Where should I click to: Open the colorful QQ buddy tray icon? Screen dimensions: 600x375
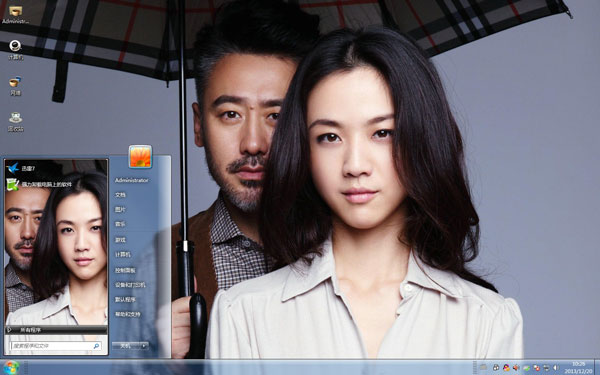coord(506,368)
